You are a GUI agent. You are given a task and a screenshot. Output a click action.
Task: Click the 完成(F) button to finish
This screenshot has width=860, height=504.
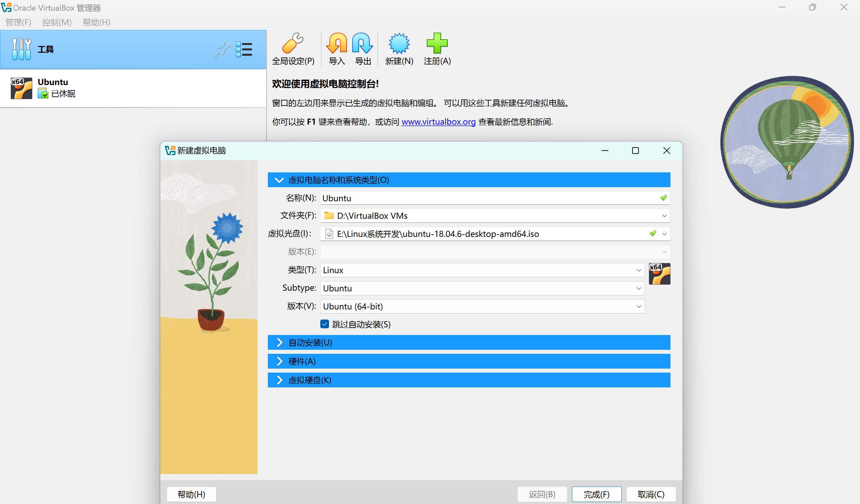tap(597, 494)
